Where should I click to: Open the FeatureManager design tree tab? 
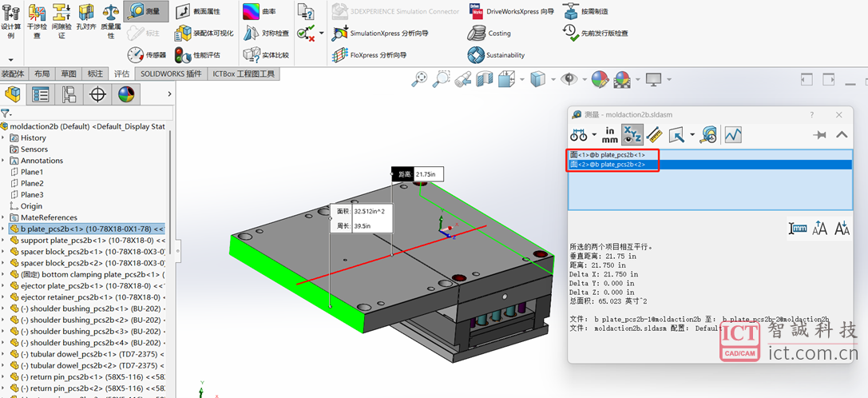[x=12, y=94]
